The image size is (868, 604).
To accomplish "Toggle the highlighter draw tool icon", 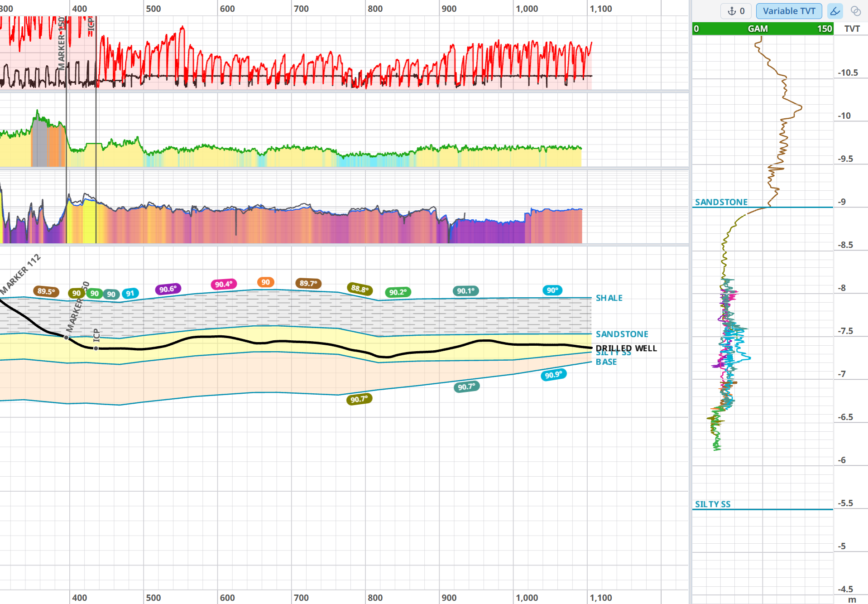I will 835,11.
